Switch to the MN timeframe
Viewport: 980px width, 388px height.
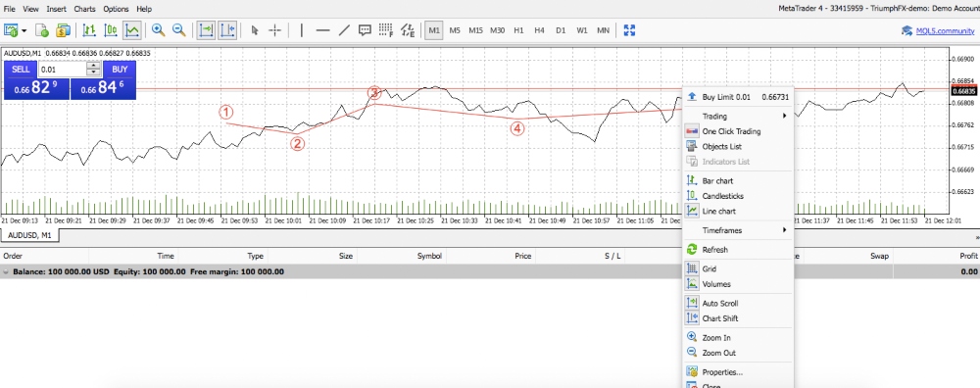point(603,30)
